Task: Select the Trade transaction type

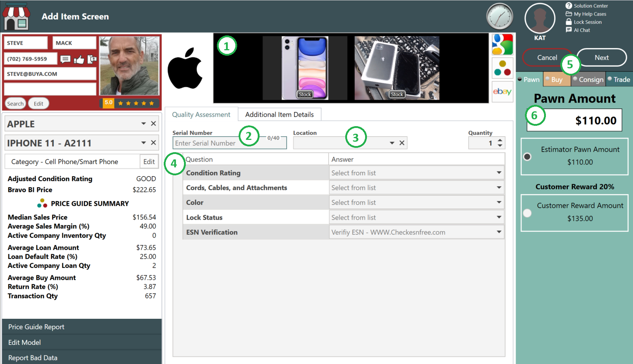Action: [x=619, y=80]
